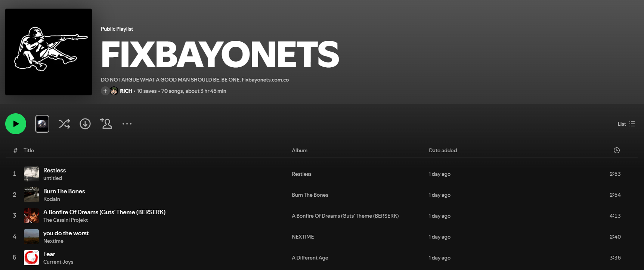Open the artist Kodain link

coord(52,199)
